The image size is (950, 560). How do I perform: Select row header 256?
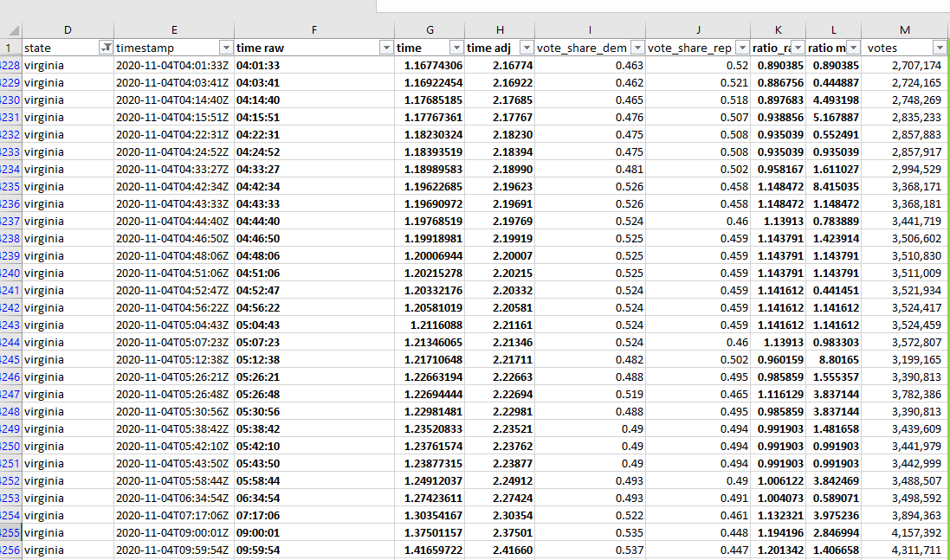[10, 550]
